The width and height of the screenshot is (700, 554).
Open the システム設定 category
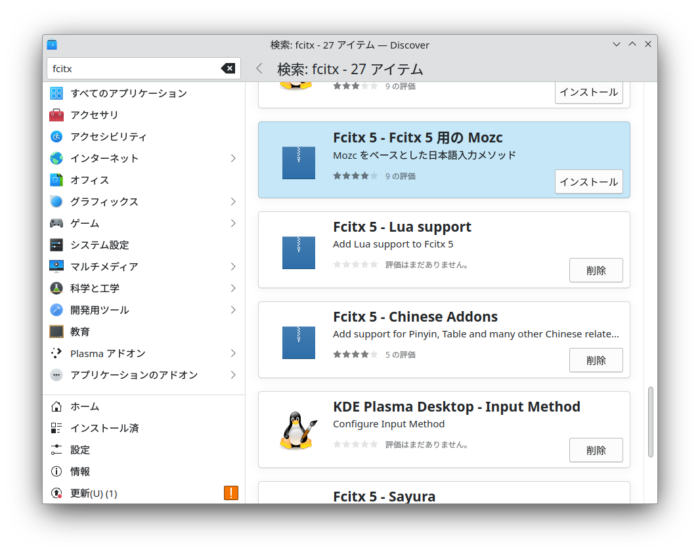tap(144, 245)
